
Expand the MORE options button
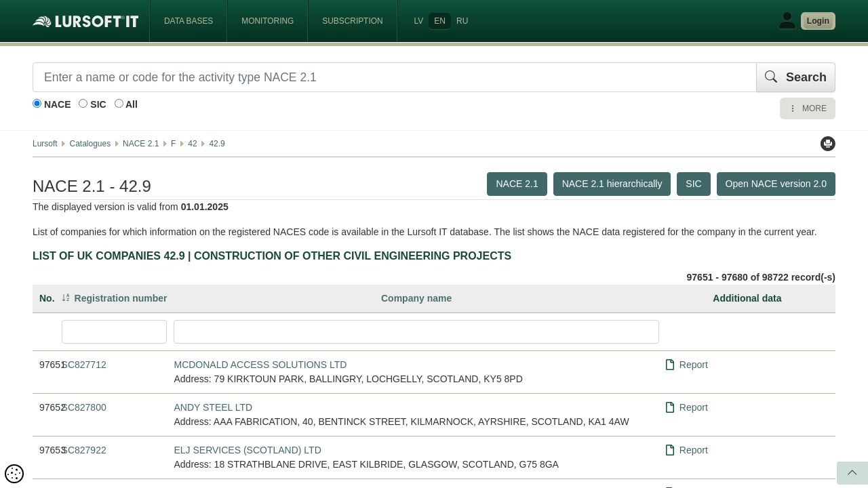coord(808,108)
